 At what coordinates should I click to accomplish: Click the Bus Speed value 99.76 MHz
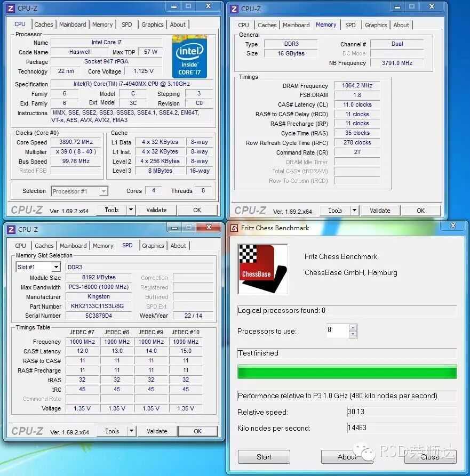(x=76, y=161)
